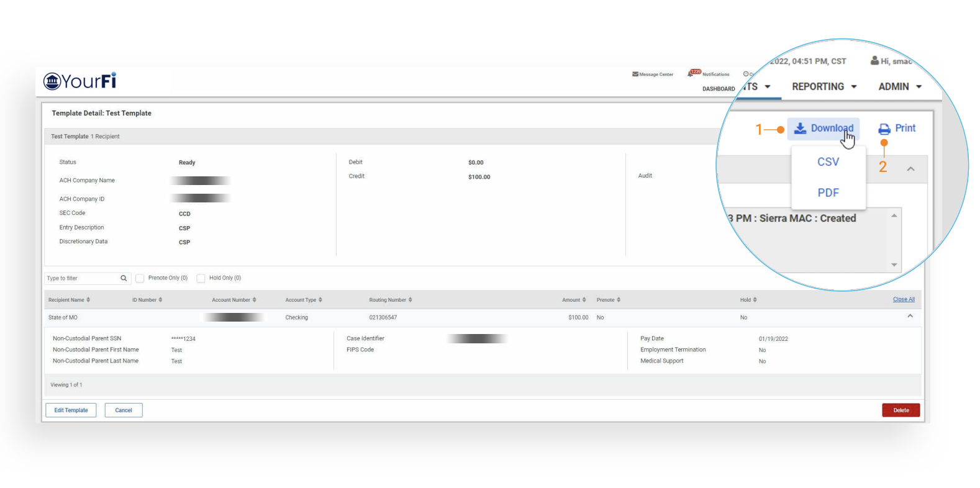Open the ADMIN dropdown menu
The height and width of the screenshot is (488, 980).
pos(900,87)
